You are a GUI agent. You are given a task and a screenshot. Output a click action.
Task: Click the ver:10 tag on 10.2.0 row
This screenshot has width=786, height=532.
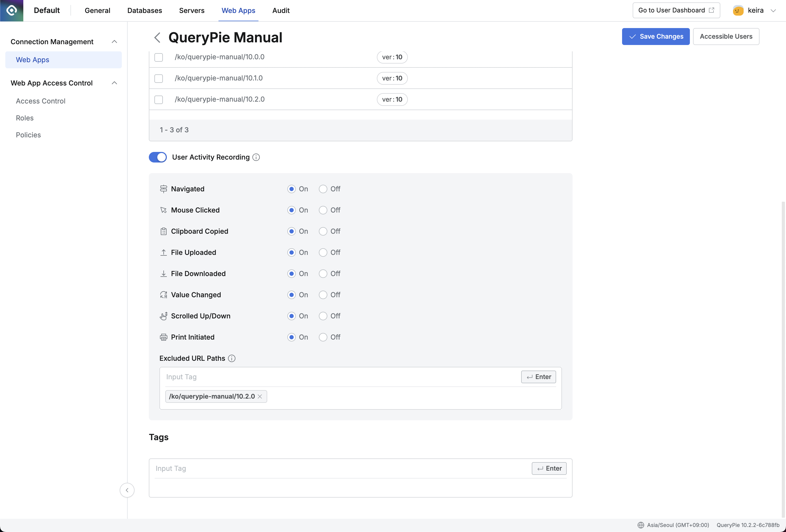coord(392,100)
